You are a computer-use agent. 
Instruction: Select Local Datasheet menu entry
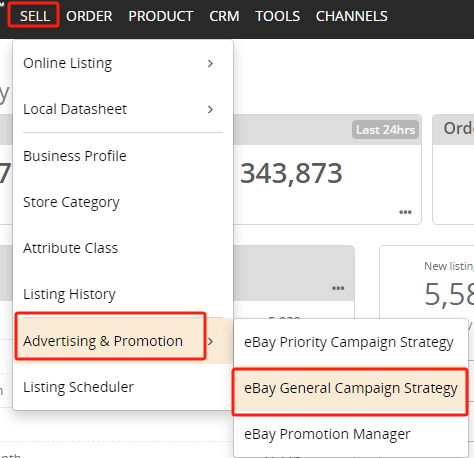(123, 109)
